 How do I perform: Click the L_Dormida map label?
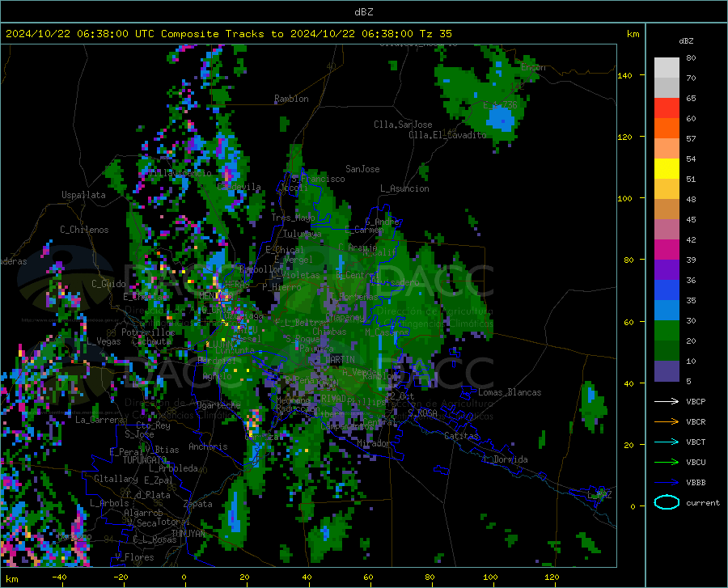point(505,459)
